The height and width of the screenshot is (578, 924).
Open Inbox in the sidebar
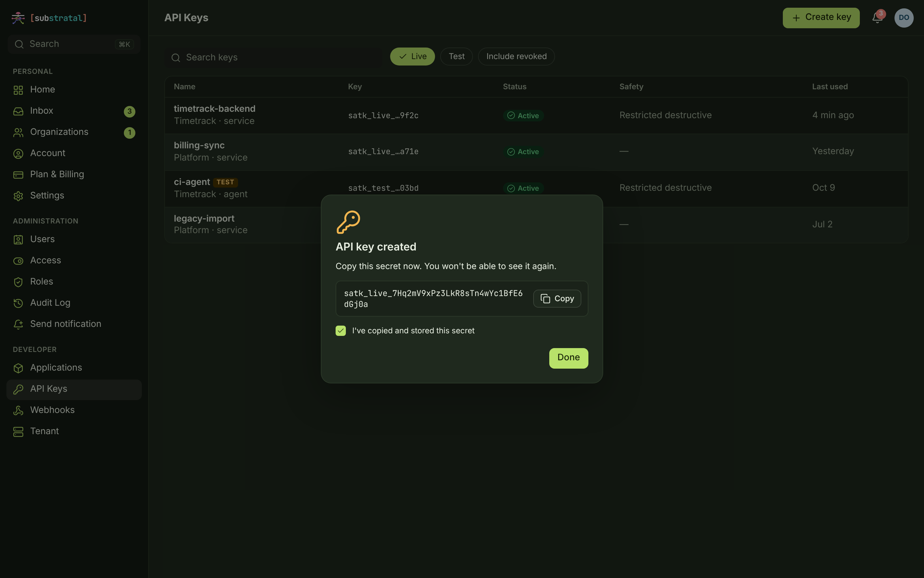tap(74, 111)
